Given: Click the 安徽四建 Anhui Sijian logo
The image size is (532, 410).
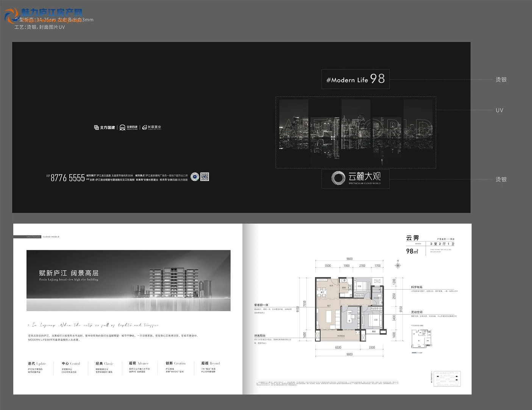Looking at the screenshot, I should pyautogui.click(x=129, y=128).
